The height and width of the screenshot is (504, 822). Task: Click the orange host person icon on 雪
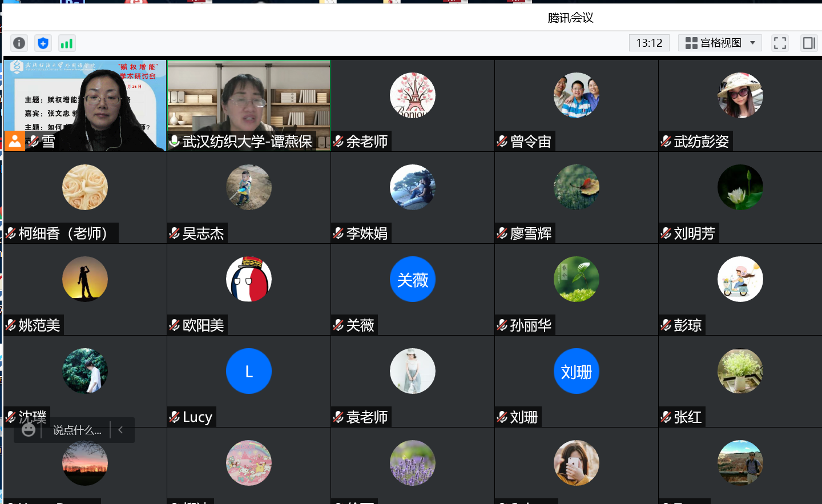tap(15, 141)
